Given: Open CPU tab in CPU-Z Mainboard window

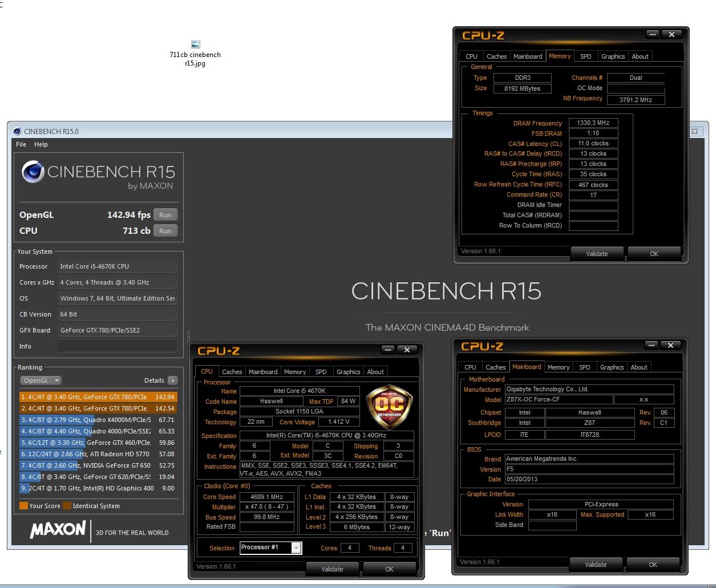Looking at the screenshot, I should pyautogui.click(x=470, y=367).
